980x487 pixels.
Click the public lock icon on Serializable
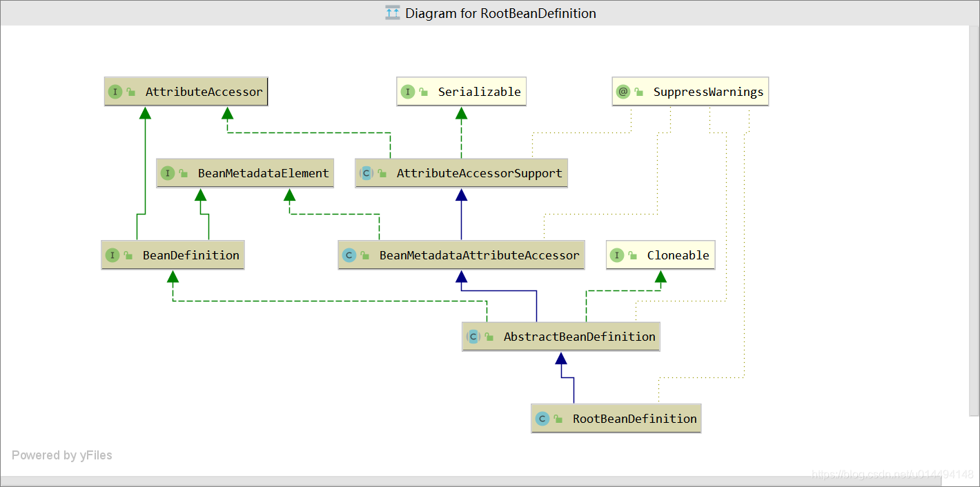[424, 92]
